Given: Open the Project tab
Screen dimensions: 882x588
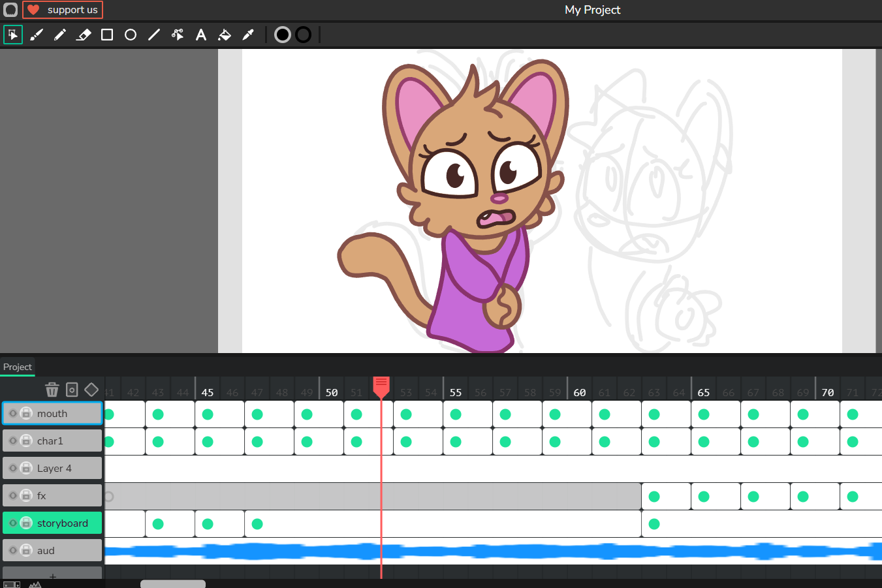Looking at the screenshot, I should [18, 367].
